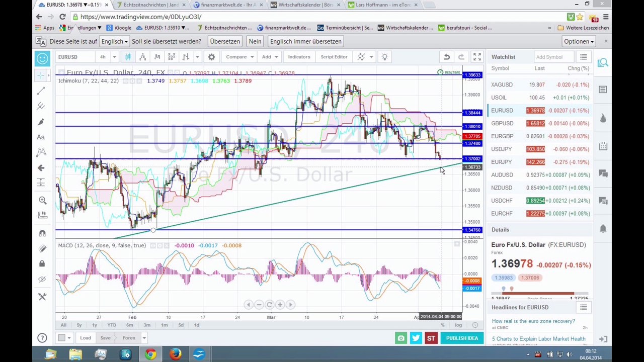
Task: Toggle magnet mode on
Action: click(42, 233)
